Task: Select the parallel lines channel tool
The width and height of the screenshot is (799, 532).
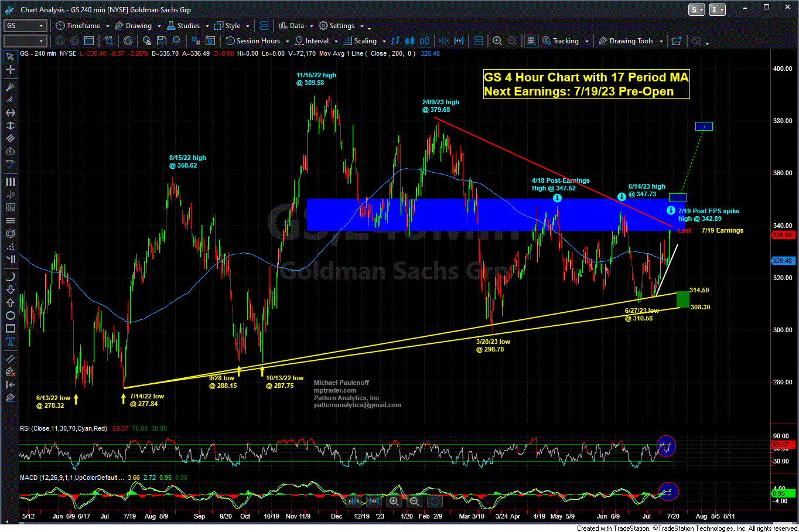Action: coord(10,138)
